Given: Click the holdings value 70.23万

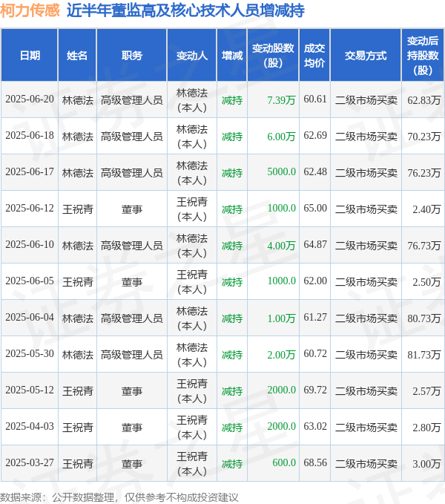Looking at the screenshot, I should coord(423,137).
